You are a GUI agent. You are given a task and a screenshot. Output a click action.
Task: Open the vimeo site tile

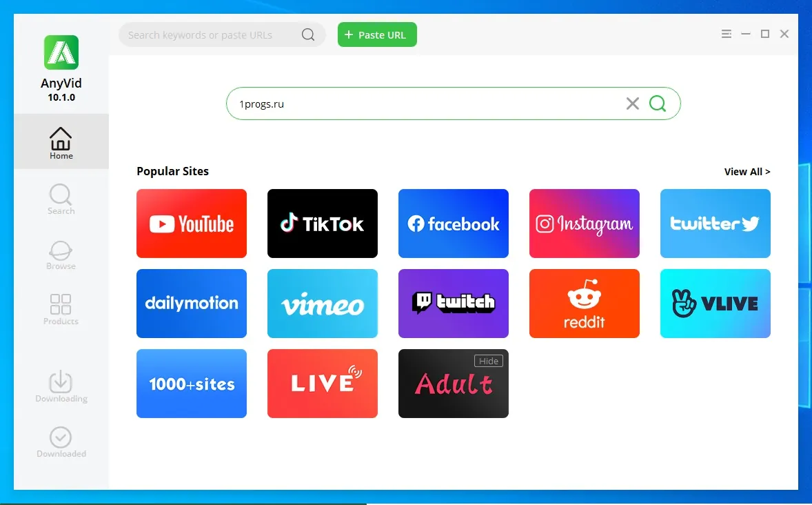[x=323, y=304]
